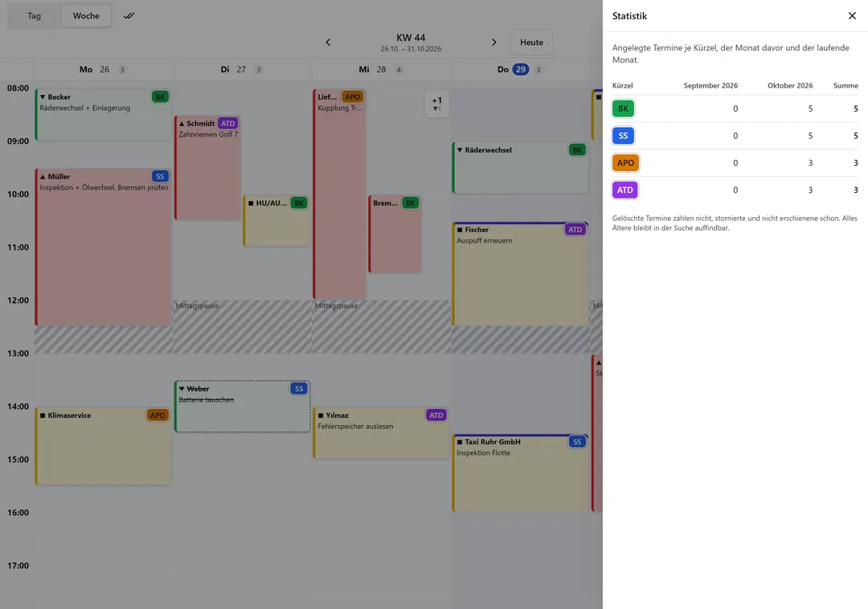Click the BK badge on Becker appointment
Image resolution: width=868 pixels, height=609 pixels.
pyautogui.click(x=160, y=96)
